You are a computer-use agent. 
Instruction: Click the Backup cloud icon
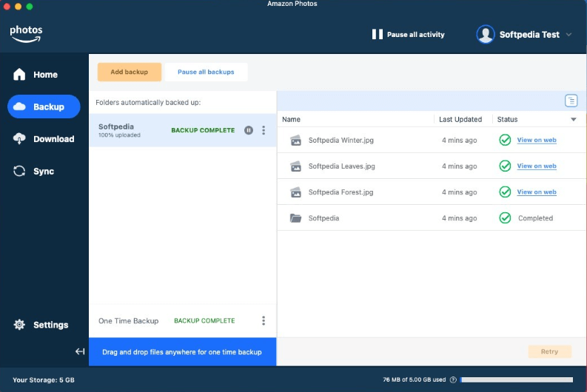click(19, 107)
